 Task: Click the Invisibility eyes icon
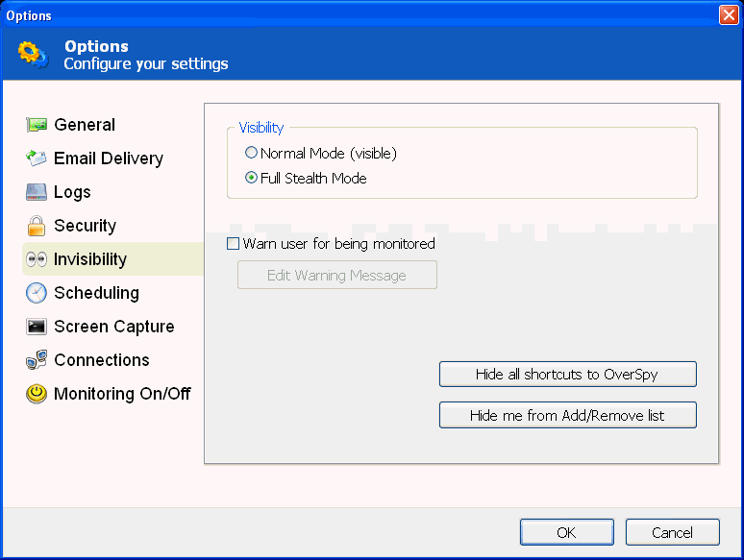click(x=37, y=259)
